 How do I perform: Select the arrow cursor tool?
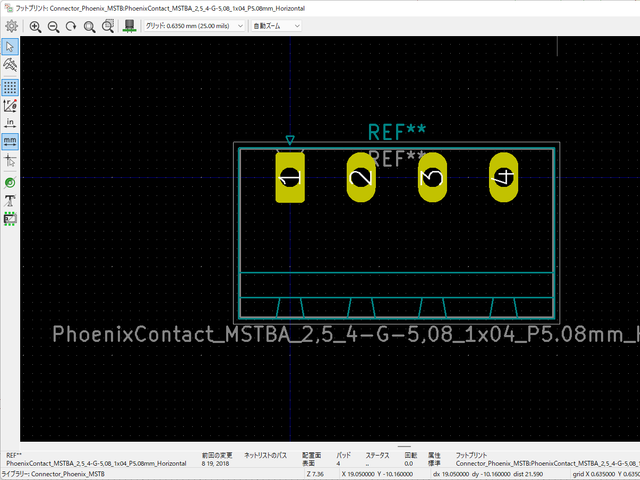pyautogui.click(x=10, y=47)
